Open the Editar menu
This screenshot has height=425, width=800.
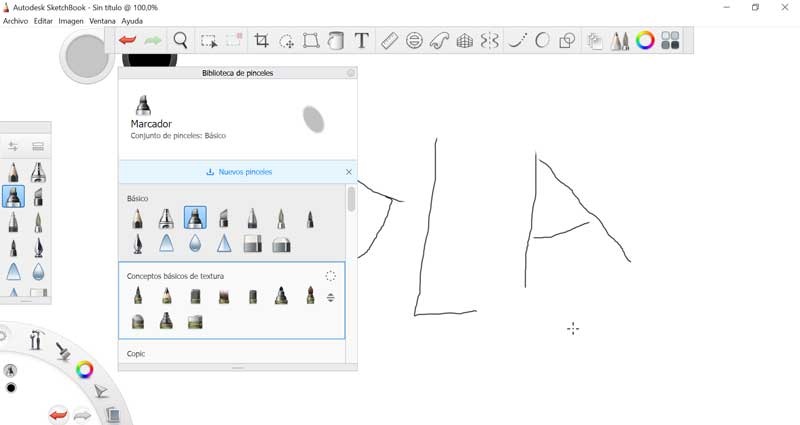pos(43,21)
